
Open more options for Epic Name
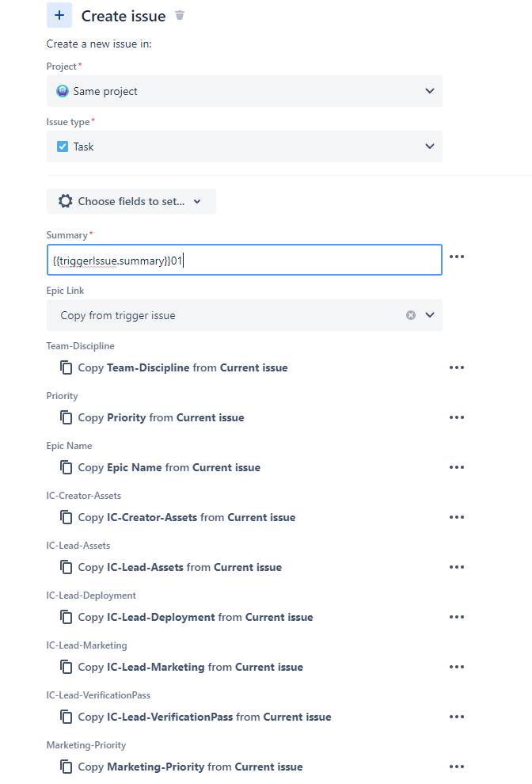pyautogui.click(x=457, y=467)
